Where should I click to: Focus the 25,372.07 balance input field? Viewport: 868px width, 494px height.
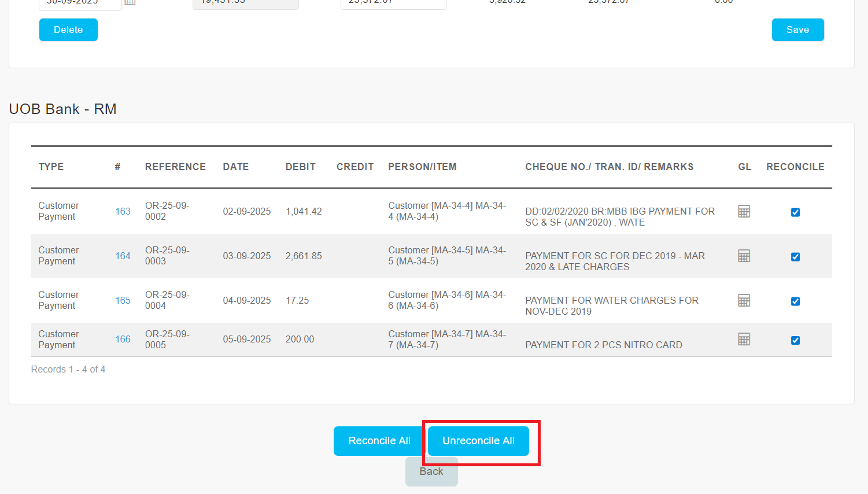[x=393, y=3]
